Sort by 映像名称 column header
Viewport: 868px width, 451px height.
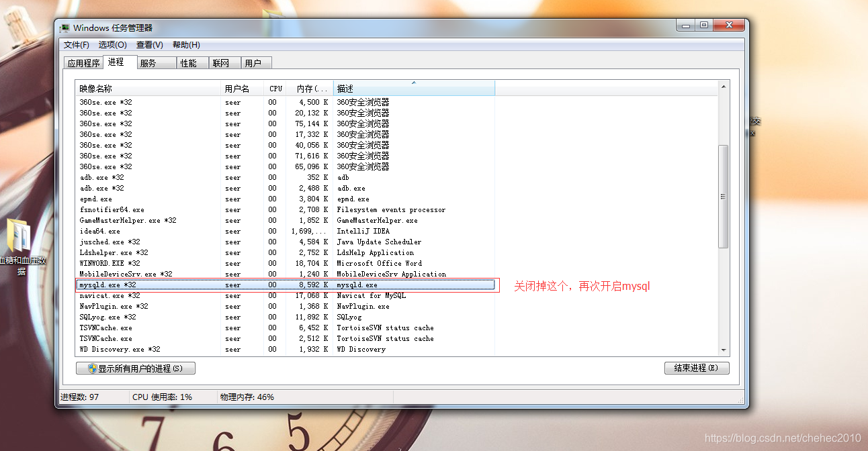click(148, 89)
